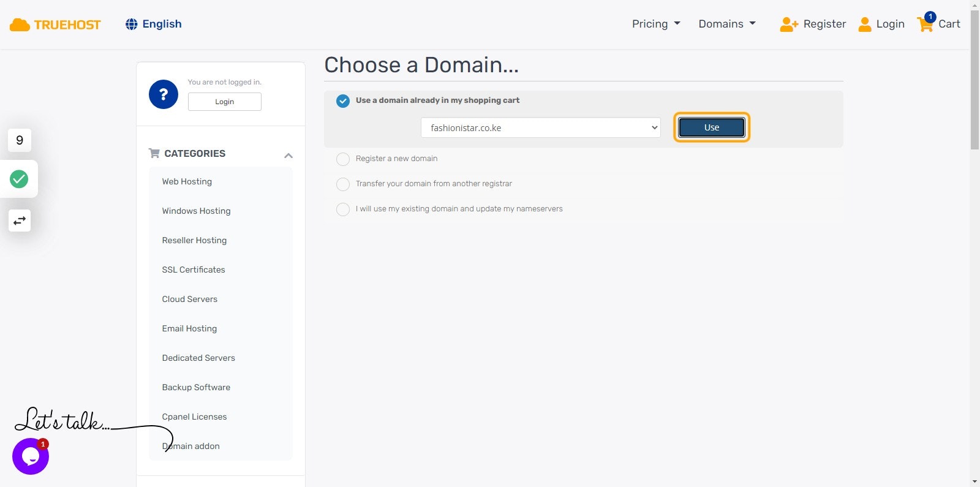Screen dimensions: 980x487
Task: Click the blue question mark avatar
Action: (164, 94)
